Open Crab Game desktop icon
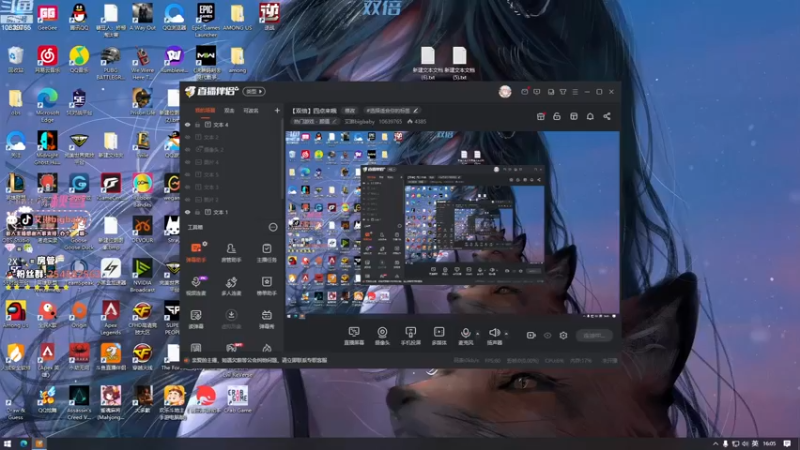 click(237, 399)
